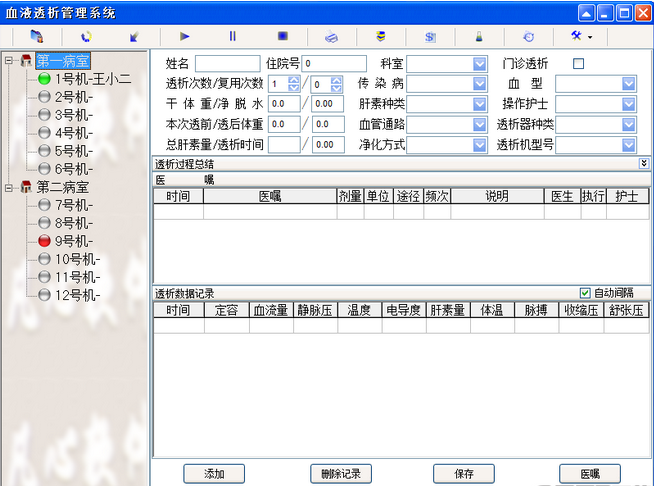The height and width of the screenshot is (486, 654).
Task: Click the 收缩压 column header
Action: [x=581, y=310]
